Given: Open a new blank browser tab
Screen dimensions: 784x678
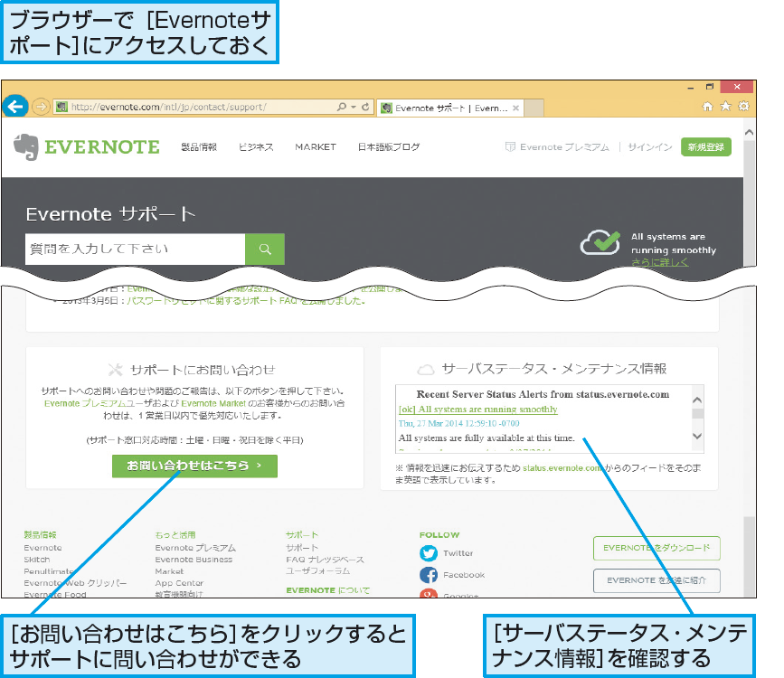Looking at the screenshot, I should pos(534,108).
